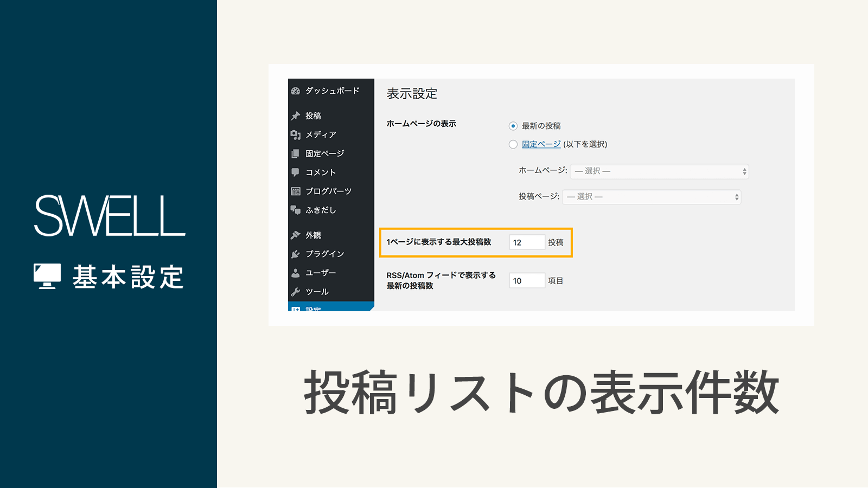The height and width of the screenshot is (488, 868).
Task: Open the メディア media library icon
Action: 296,134
